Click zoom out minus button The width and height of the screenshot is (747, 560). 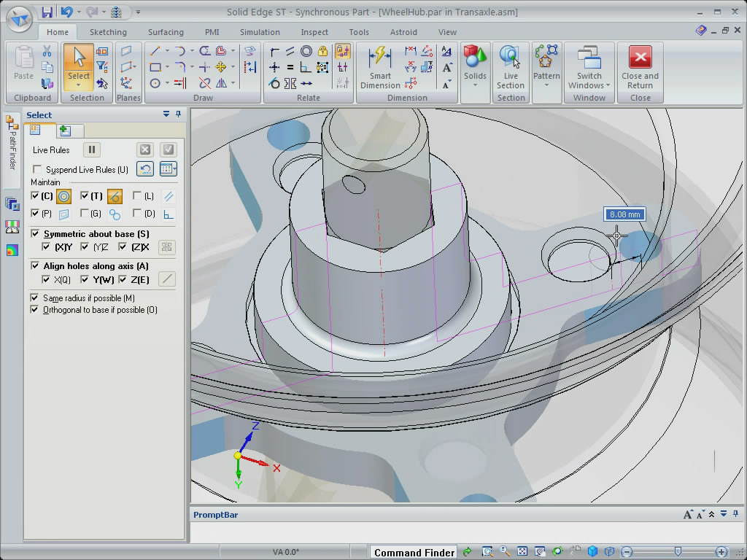tap(627, 551)
